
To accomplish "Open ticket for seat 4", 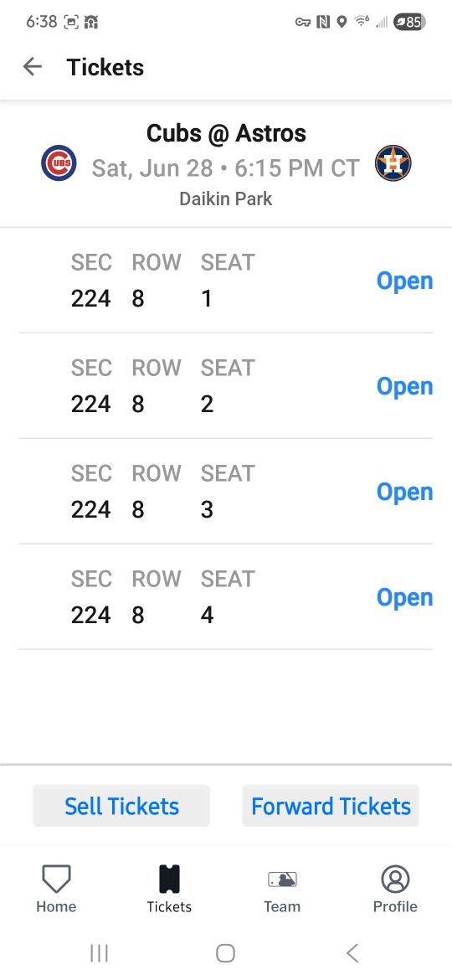I will click(x=404, y=598).
